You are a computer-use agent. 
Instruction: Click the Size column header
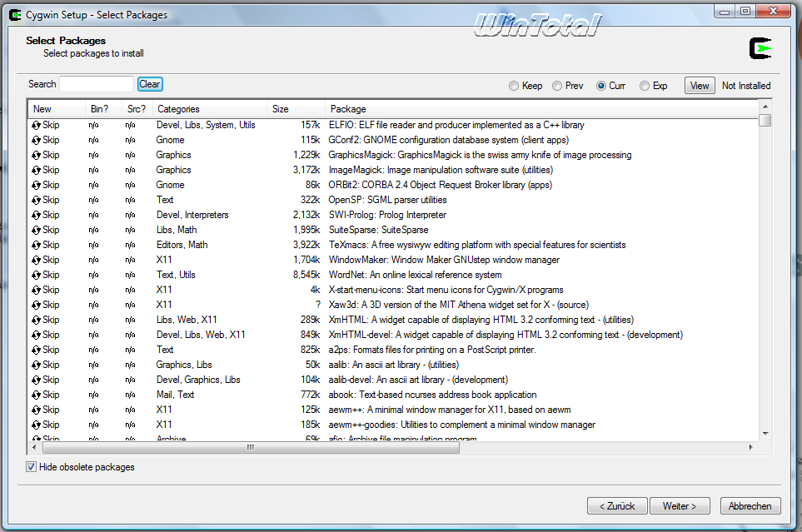pos(296,109)
